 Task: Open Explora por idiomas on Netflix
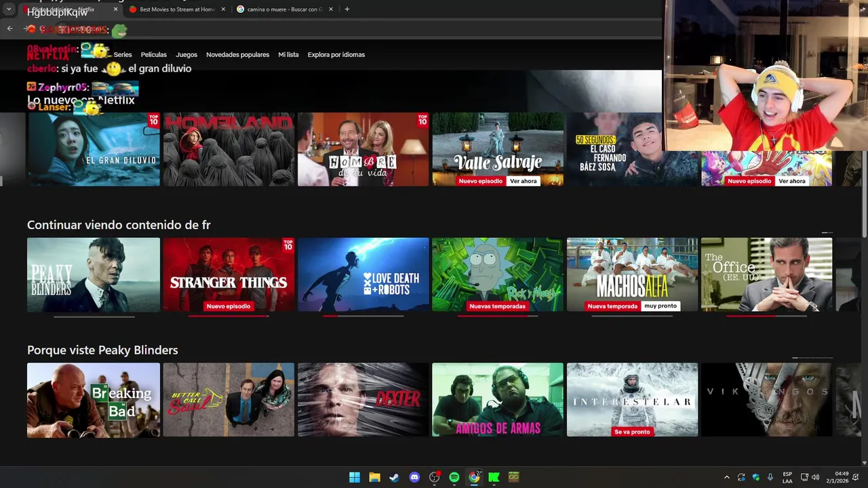(x=336, y=55)
